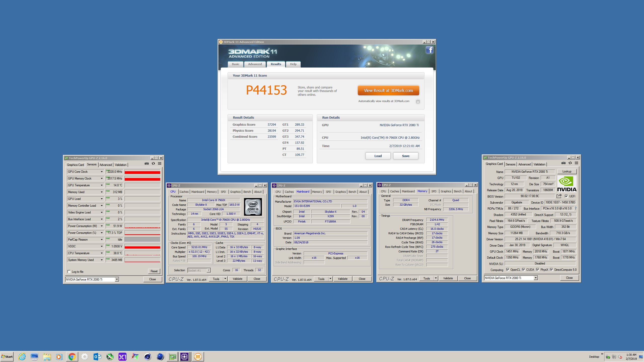Viewport: 644px width, 362px height.
Task: Expand the GPU Core Clock sensor dropdown
Action: pos(102,172)
